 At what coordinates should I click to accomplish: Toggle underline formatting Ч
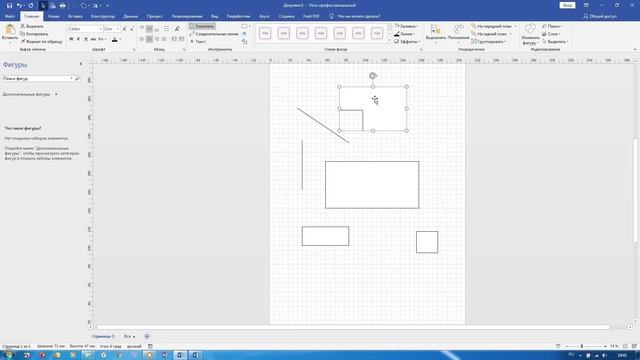coord(86,39)
